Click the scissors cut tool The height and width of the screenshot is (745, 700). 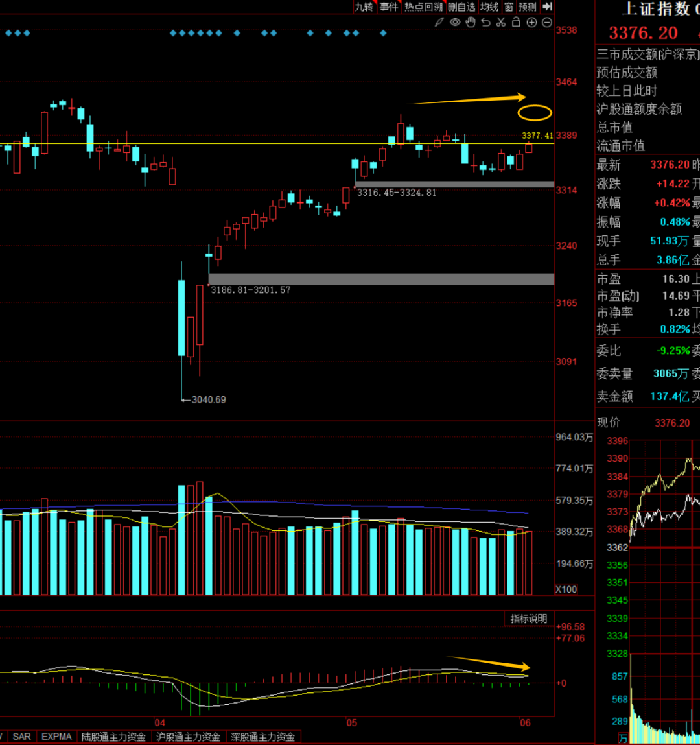point(501,23)
